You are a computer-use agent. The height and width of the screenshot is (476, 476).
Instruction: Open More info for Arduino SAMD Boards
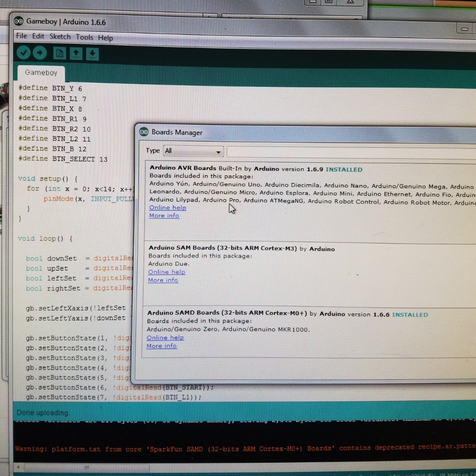click(161, 346)
